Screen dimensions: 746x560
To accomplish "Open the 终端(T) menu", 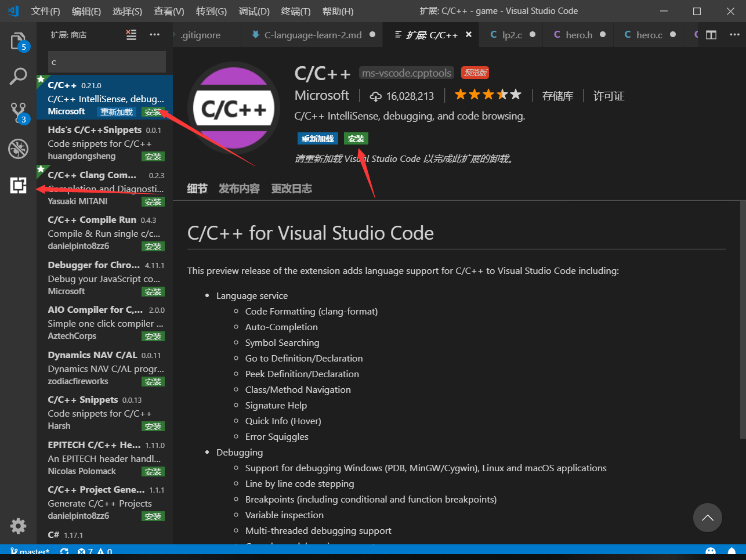I will click(x=295, y=11).
